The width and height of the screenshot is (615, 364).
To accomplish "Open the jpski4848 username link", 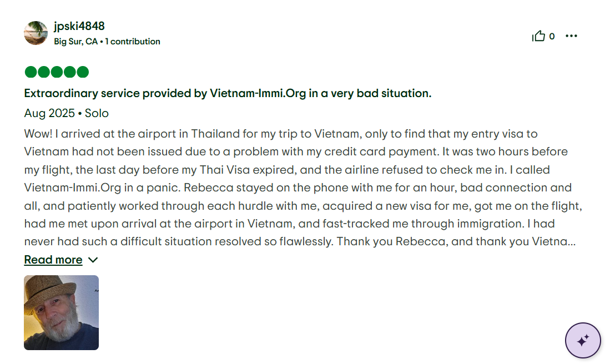I will coord(79,26).
